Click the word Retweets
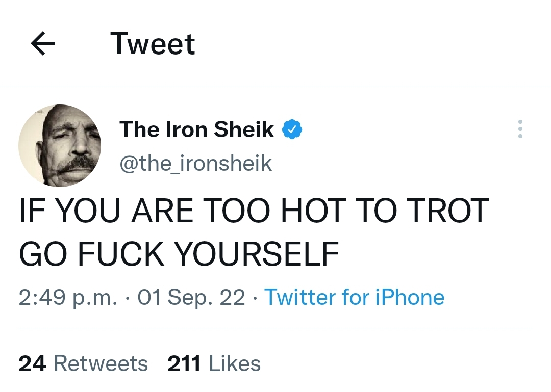 pyautogui.click(x=101, y=363)
